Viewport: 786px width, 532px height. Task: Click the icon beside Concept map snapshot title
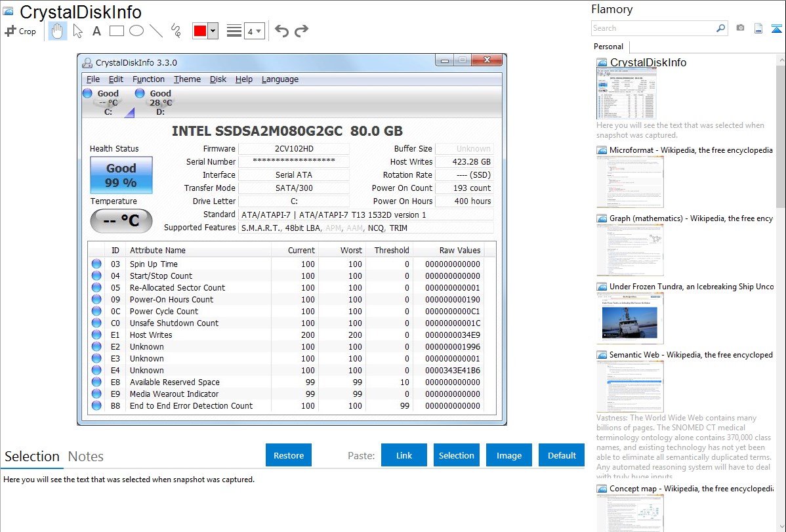(602, 489)
